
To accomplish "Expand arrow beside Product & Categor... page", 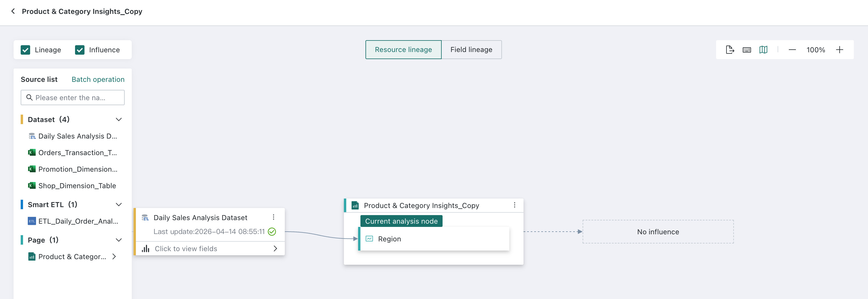I will click(x=114, y=256).
